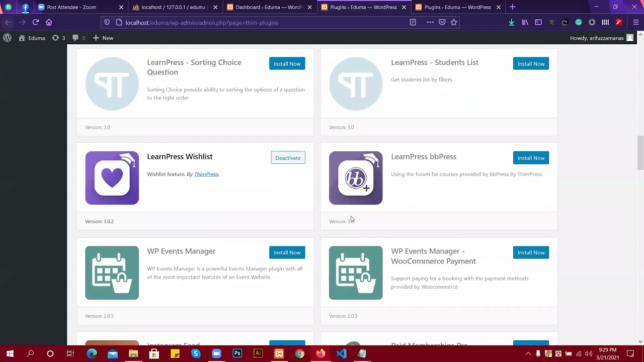
Task: Save page to Pocket
Action: click(442, 22)
